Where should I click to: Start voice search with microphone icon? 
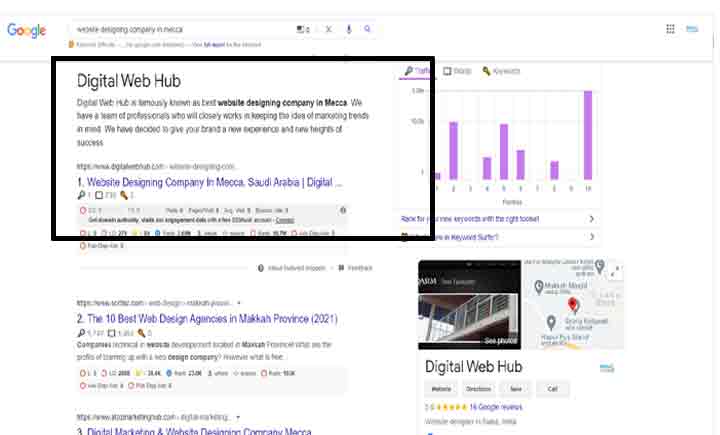click(348, 30)
